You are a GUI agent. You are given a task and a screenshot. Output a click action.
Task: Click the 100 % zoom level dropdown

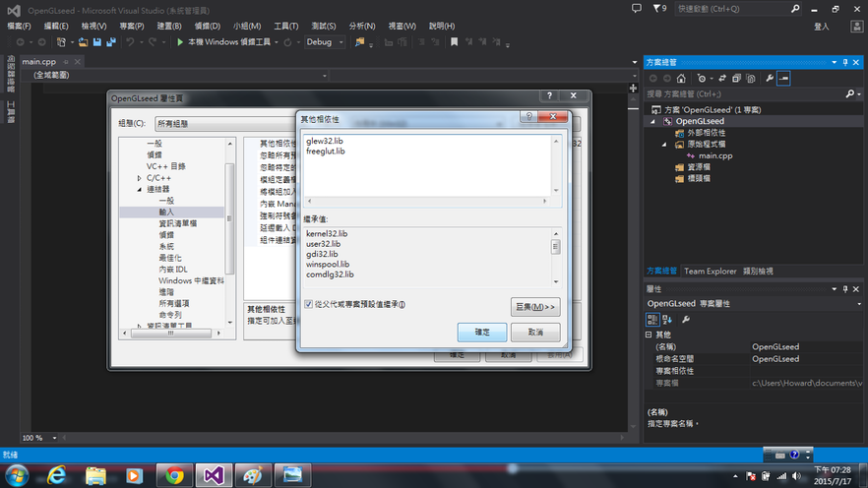point(39,438)
